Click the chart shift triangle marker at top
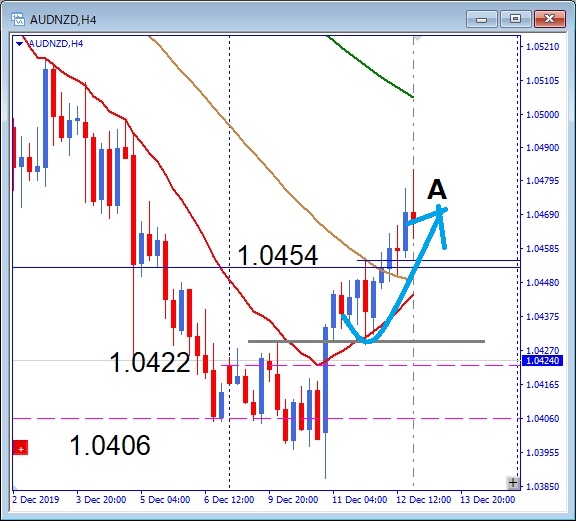Screen dimensions: 576x521 (418, 38)
